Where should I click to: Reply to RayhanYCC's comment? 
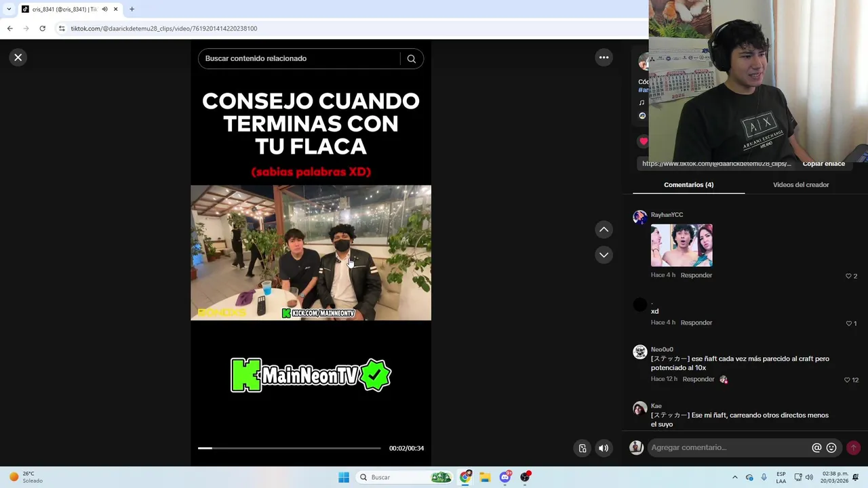696,275
